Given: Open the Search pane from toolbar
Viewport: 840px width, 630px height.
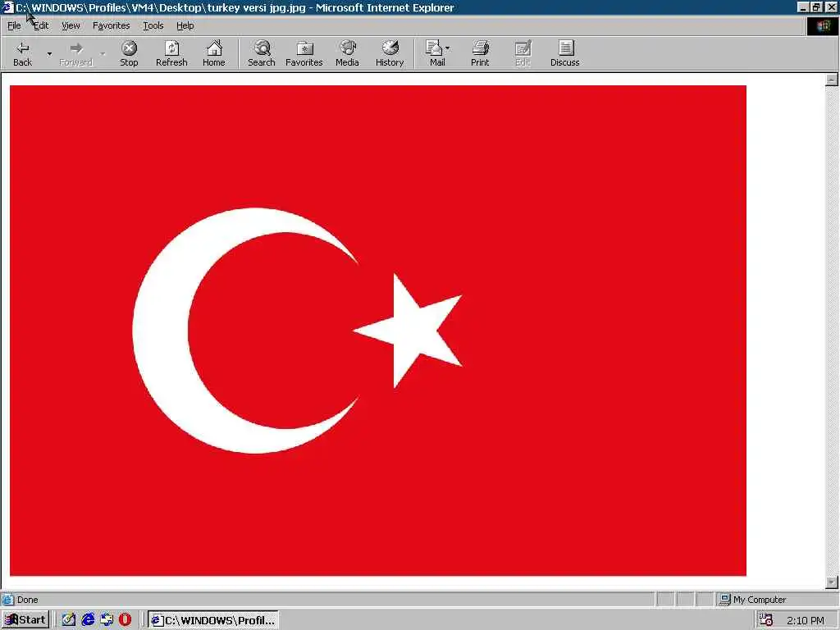Looking at the screenshot, I should (262, 53).
